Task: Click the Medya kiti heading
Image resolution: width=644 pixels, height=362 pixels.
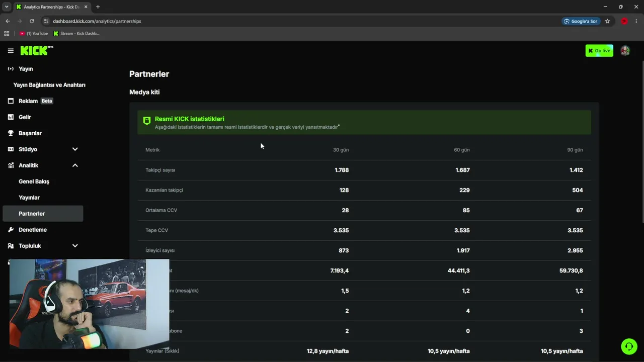Action: [x=144, y=92]
